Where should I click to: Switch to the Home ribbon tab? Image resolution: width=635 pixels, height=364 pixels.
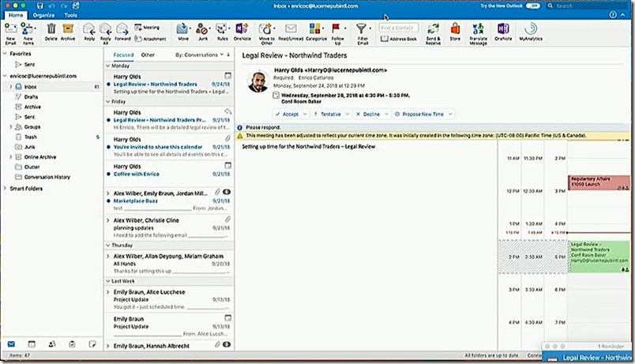tap(16, 15)
